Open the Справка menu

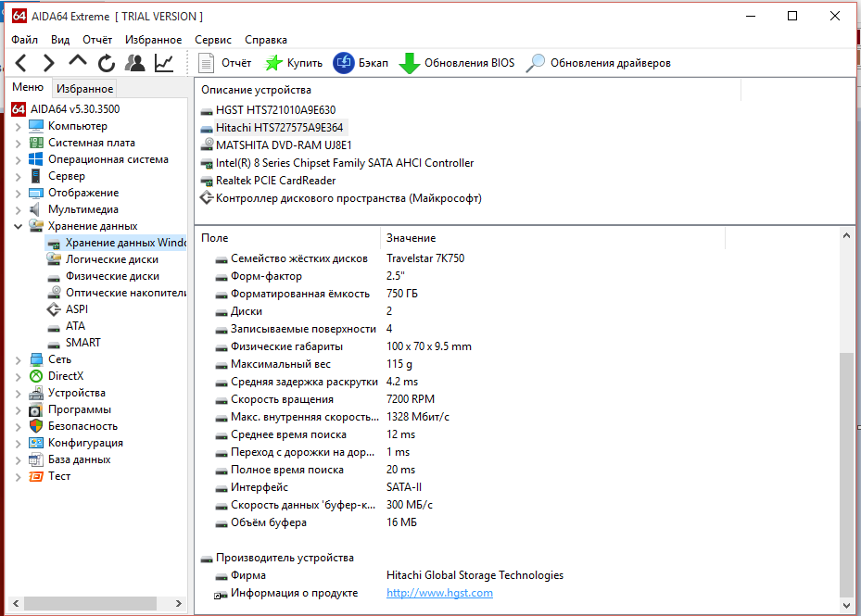(266, 40)
